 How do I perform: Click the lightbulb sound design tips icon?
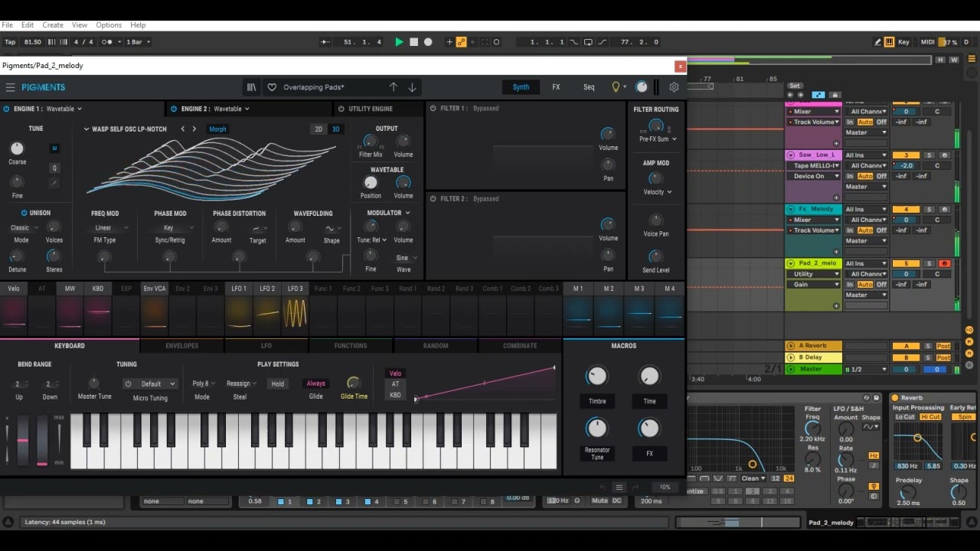[616, 87]
